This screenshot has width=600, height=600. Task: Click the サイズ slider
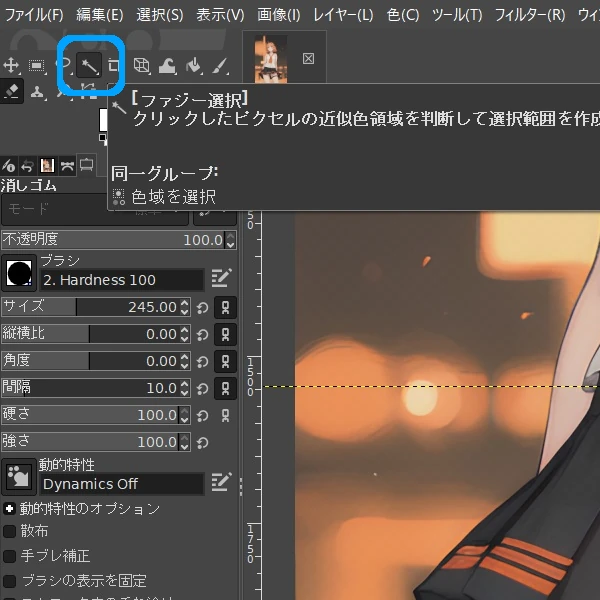coord(91,307)
